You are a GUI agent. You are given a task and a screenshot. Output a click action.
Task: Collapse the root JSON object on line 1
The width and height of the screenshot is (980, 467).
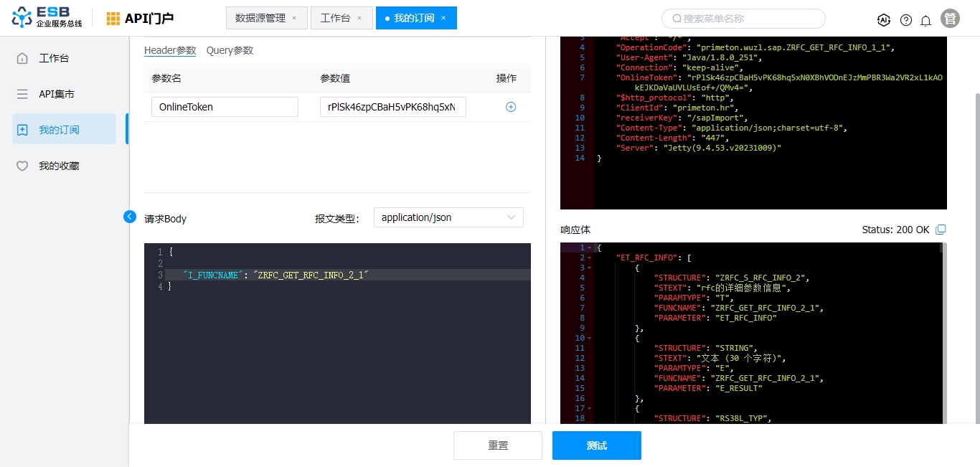[589, 247]
